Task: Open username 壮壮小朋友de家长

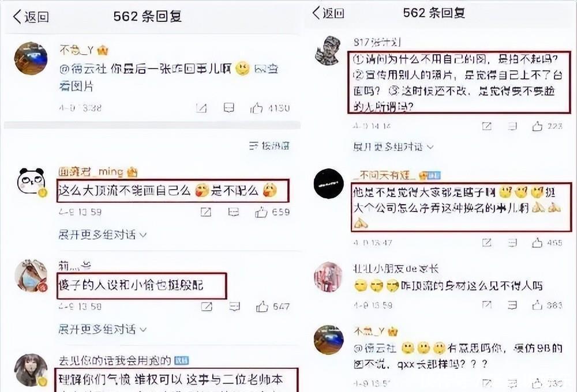Action: click(x=396, y=269)
